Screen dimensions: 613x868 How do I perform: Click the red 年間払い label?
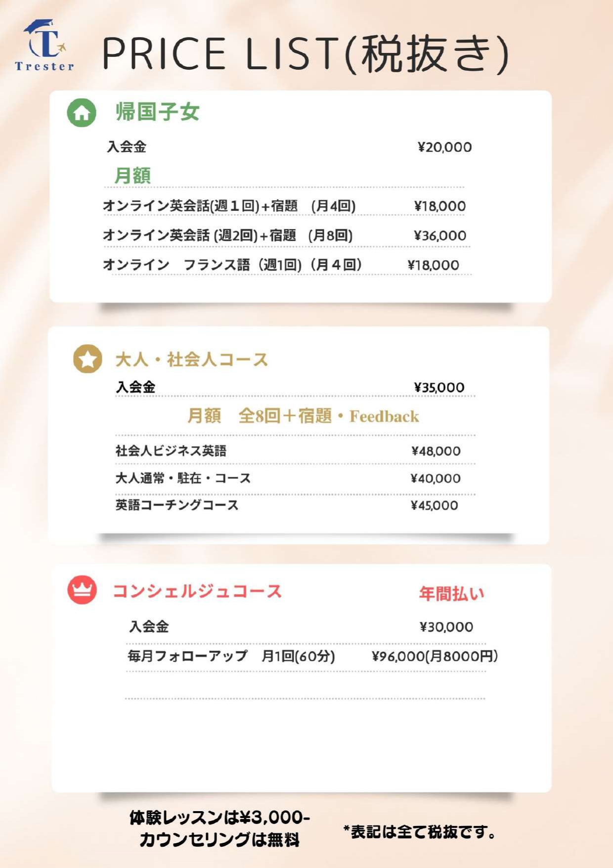(451, 593)
